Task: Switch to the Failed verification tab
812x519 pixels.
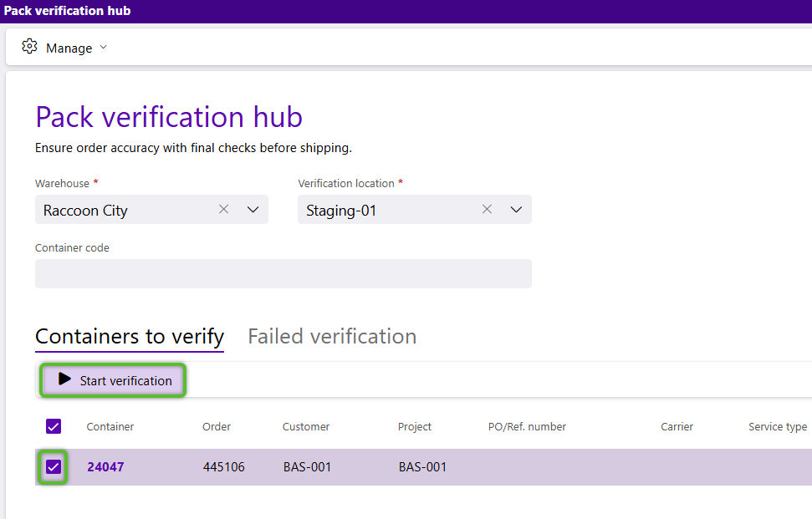Action: [x=332, y=336]
